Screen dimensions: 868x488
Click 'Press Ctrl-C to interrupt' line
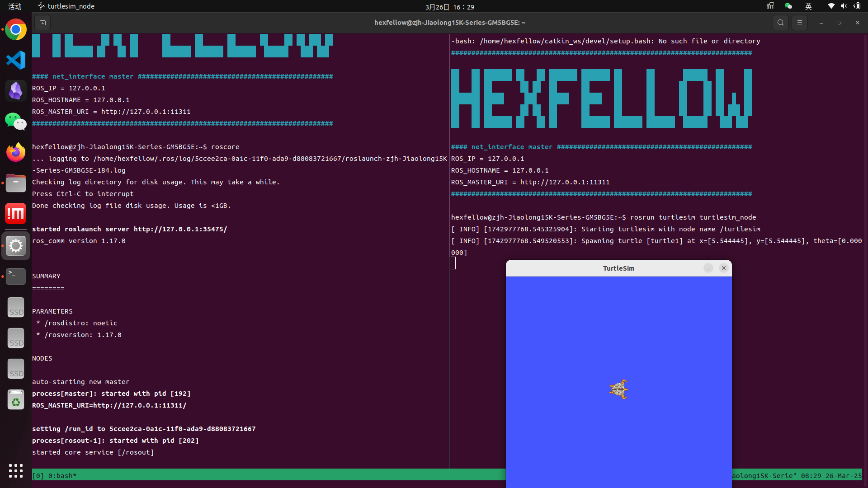(x=83, y=194)
